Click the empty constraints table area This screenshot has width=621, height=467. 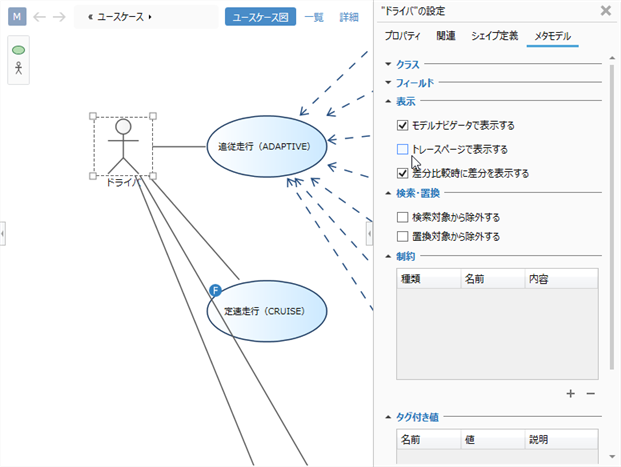pos(497,334)
